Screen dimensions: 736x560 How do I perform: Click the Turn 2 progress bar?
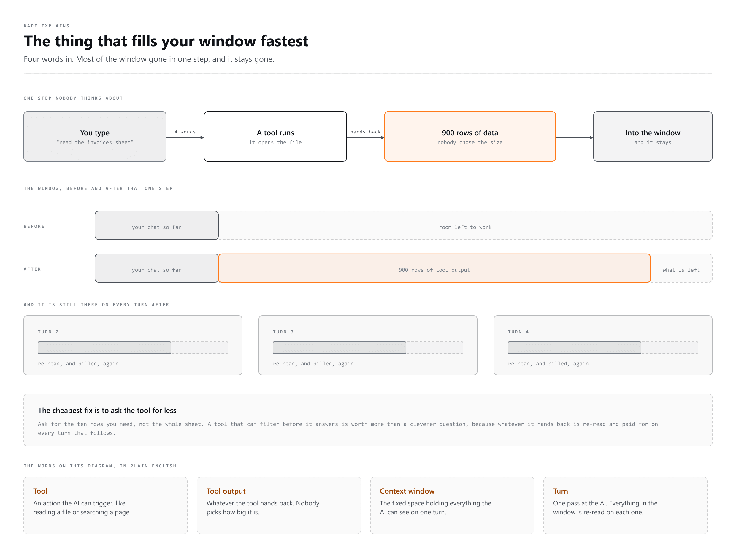click(133, 347)
